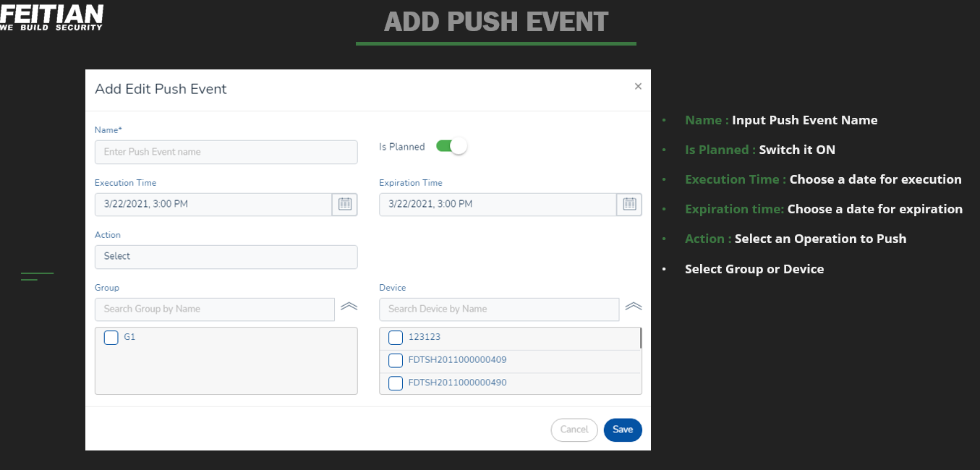Check device FDTSH2011000000490

tap(395, 383)
